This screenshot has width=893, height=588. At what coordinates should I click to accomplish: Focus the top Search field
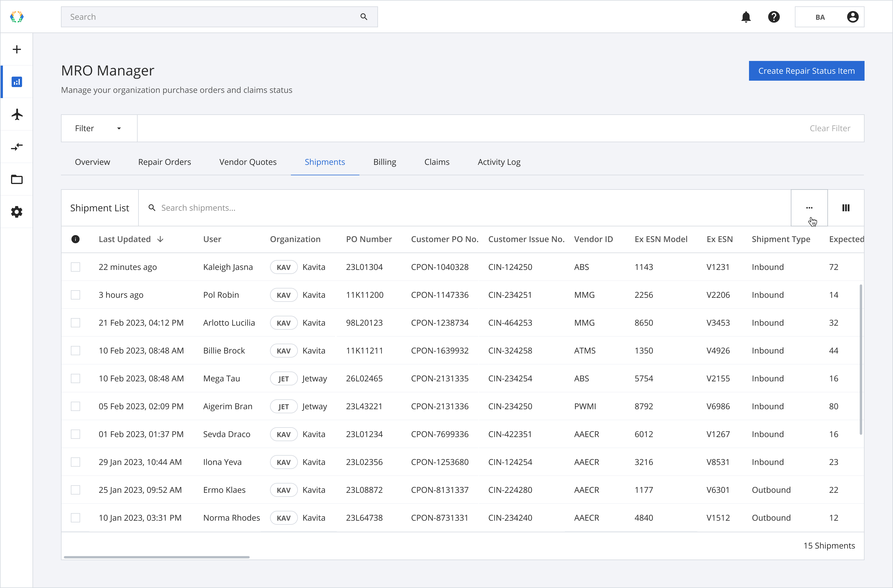coord(219,17)
